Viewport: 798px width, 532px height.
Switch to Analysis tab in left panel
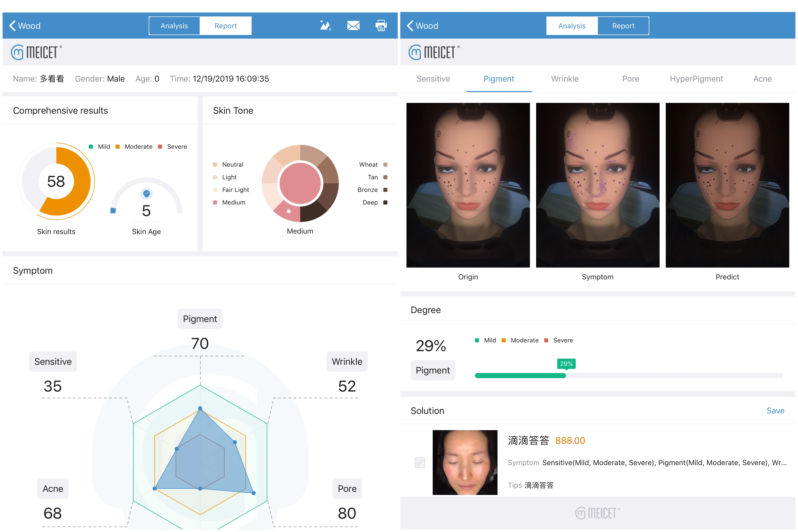[x=174, y=26]
